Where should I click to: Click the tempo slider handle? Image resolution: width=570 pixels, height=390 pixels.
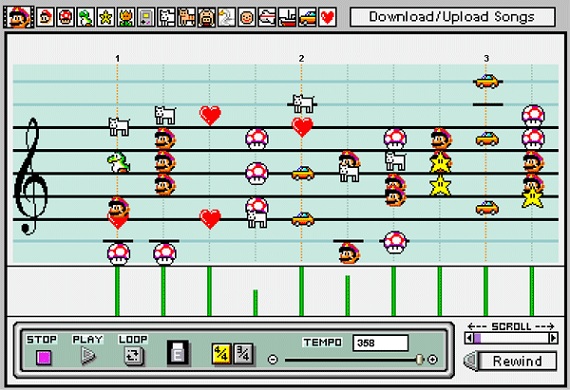point(420,359)
